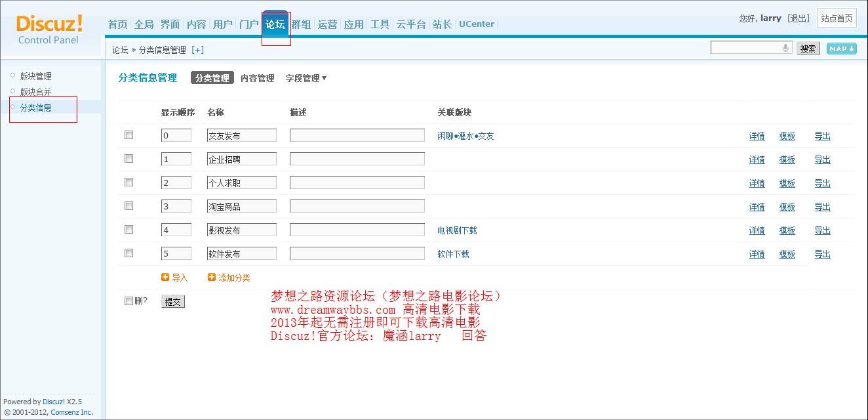The image size is (868, 420).
Task: Open the 闲聊•灌水•交友 linked forum
Action: (x=465, y=136)
